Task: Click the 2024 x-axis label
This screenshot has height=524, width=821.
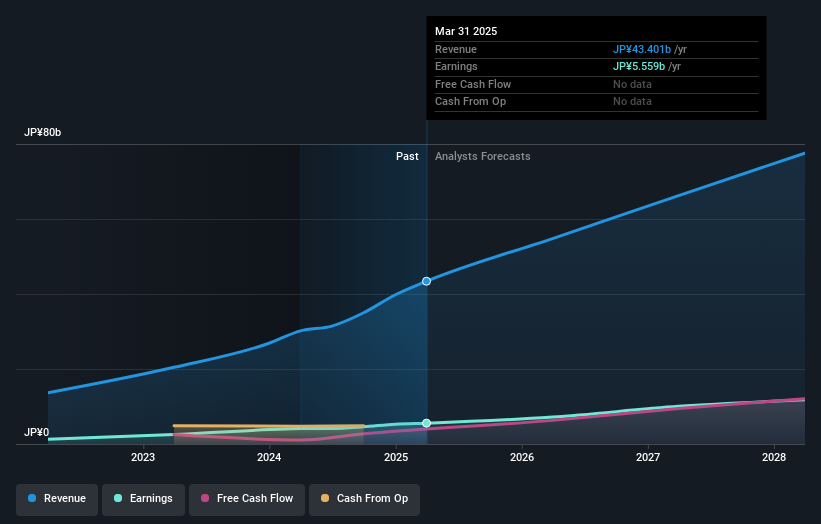Action: pos(269,458)
